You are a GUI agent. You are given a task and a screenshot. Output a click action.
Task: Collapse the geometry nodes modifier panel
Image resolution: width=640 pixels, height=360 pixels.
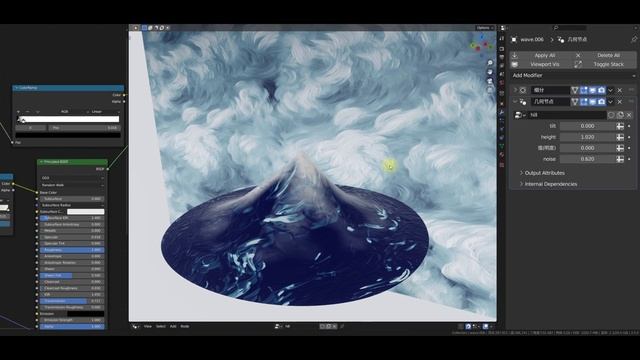(515, 102)
